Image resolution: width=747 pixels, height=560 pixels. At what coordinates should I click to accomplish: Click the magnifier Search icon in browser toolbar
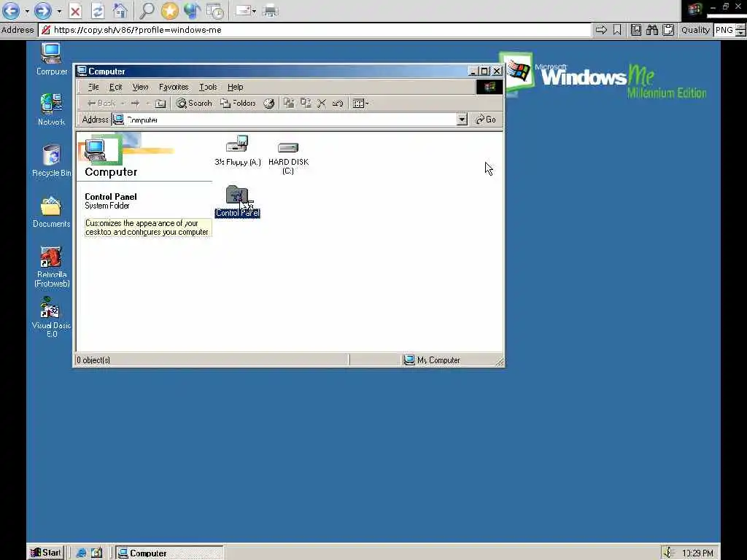146,10
